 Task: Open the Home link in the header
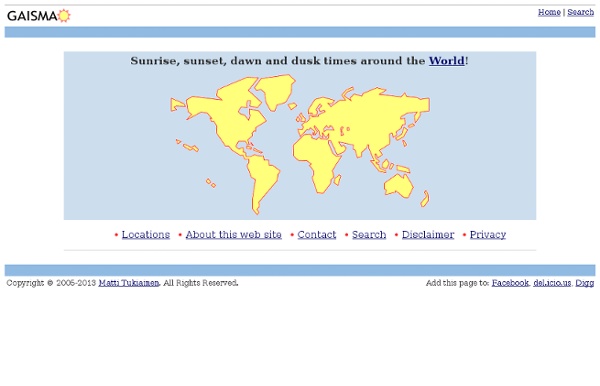(x=549, y=12)
